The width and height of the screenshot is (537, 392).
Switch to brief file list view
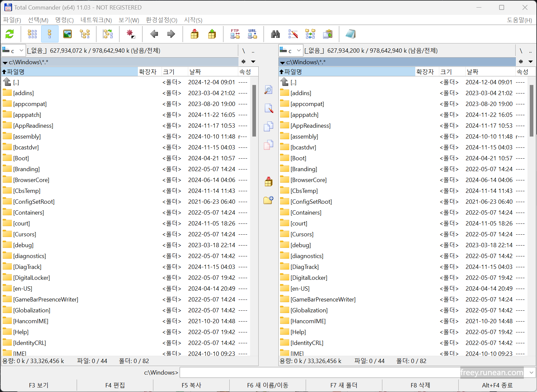pyautogui.click(x=32, y=34)
